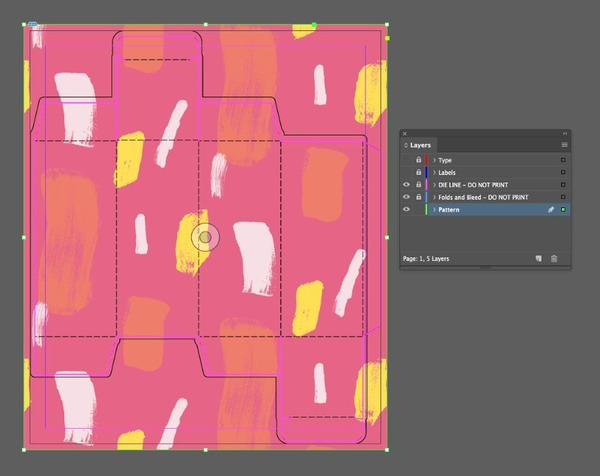The height and width of the screenshot is (476, 600).
Task: Unlock the DIE LINE layer lock icon
Action: pyautogui.click(x=418, y=185)
